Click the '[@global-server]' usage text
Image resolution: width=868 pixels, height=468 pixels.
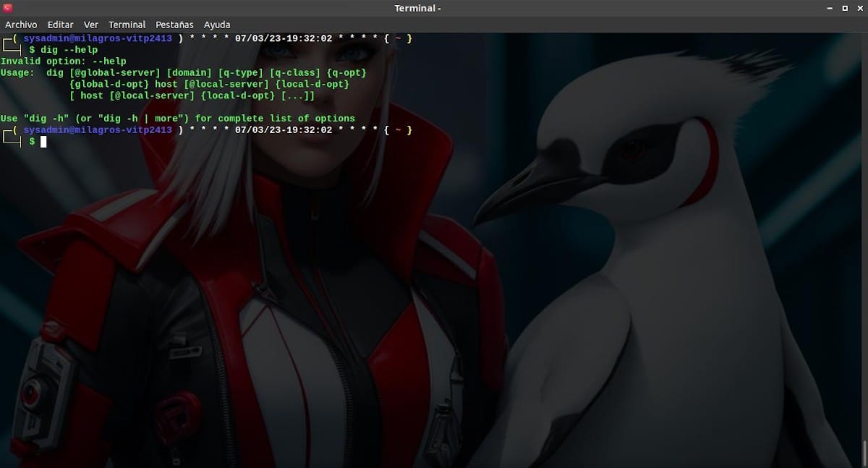coord(115,73)
